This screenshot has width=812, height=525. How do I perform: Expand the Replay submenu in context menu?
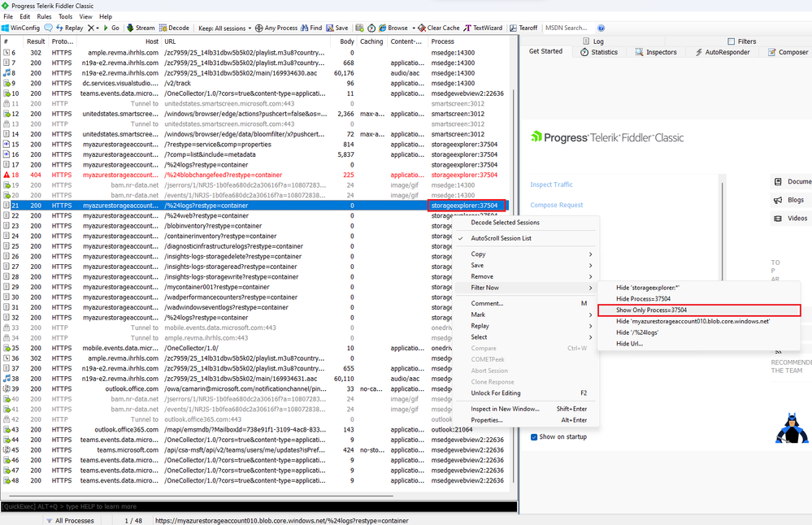[x=526, y=326]
